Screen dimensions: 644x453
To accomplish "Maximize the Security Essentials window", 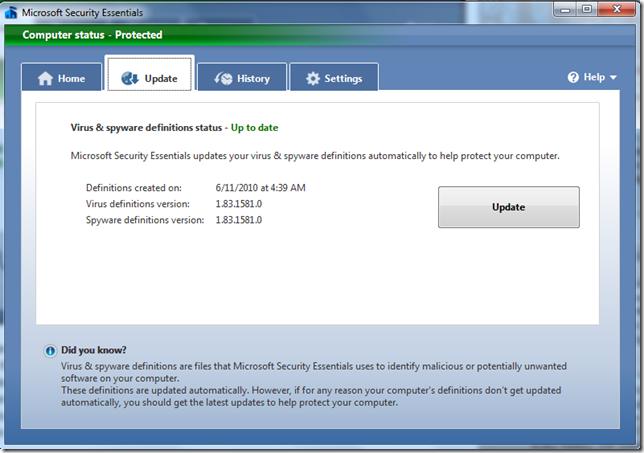I will pyautogui.click(x=586, y=9).
